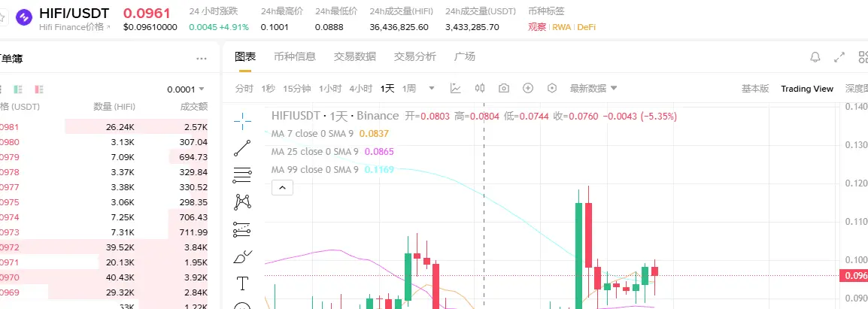Click the 24h volume value 36,436,825.60

[399, 26]
